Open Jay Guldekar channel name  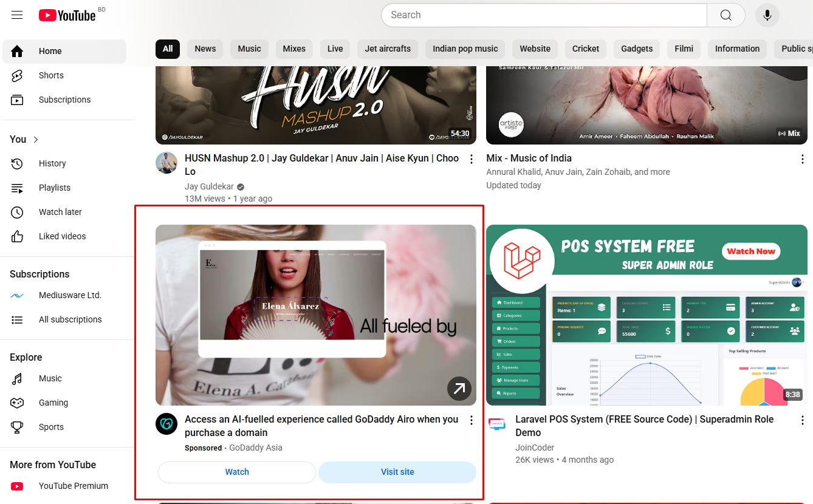pos(209,187)
